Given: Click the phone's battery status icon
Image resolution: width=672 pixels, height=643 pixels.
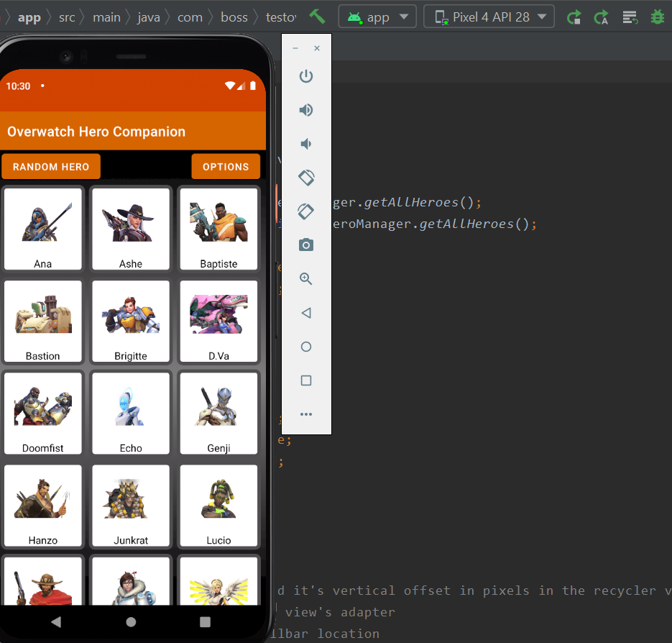Looking at the screenshot, I should [x=253, y=86].
